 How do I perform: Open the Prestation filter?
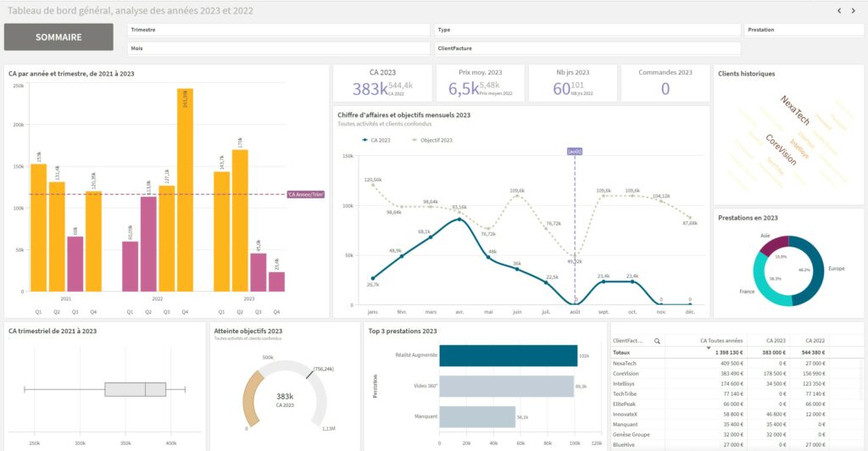(x=804, y=30)
